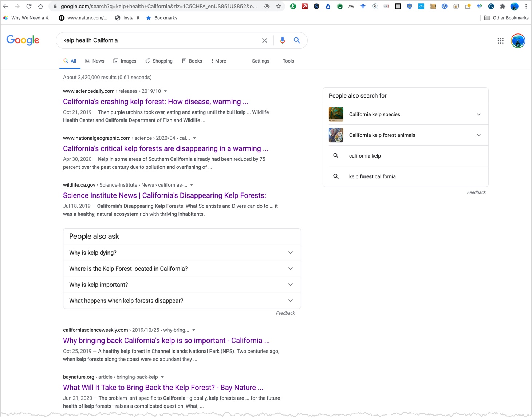
Task: Open the browser home page icon
Action: pyautogui.click(x=40, y=6)
